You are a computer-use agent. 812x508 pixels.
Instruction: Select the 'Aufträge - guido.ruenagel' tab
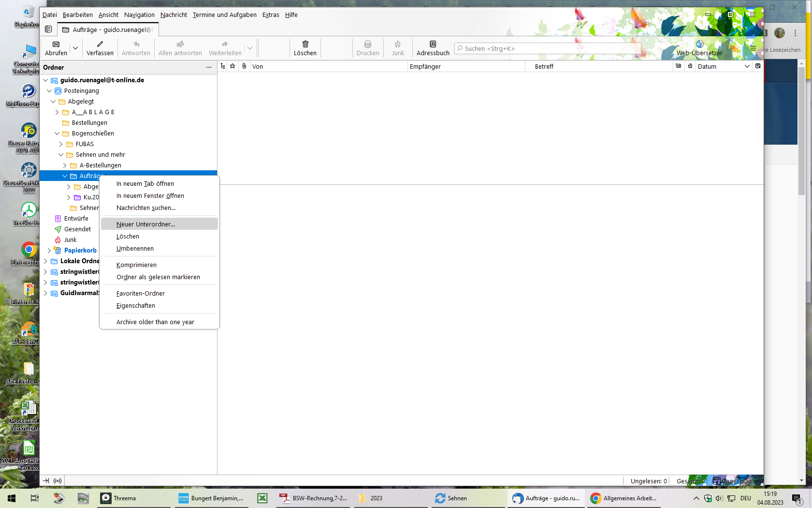108,30
